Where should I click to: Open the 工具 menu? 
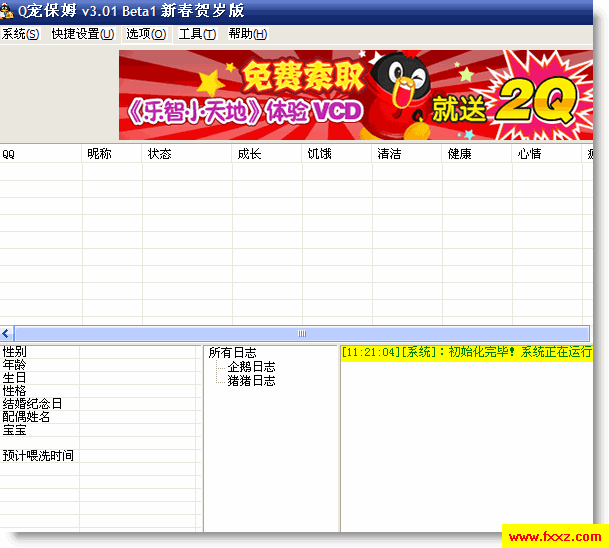pyautogui.click(x=197, y=34)
